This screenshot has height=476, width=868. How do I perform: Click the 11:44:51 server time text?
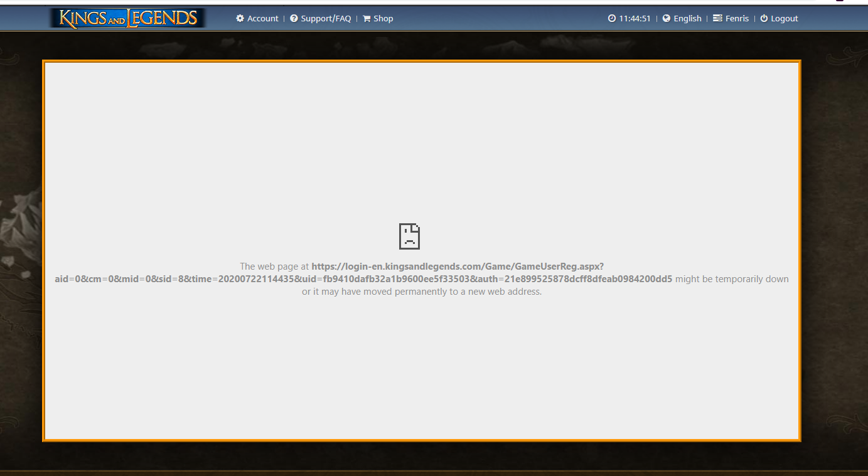(x=635, y=19)
